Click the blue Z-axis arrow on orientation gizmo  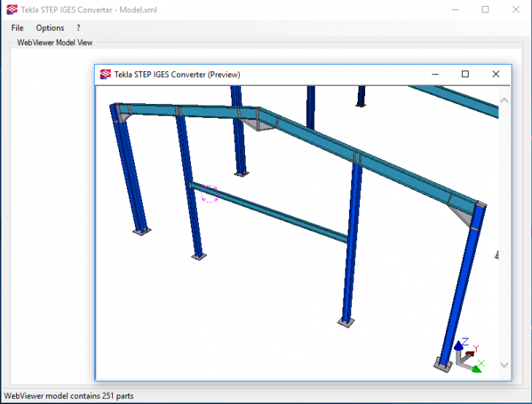[459, 345]
